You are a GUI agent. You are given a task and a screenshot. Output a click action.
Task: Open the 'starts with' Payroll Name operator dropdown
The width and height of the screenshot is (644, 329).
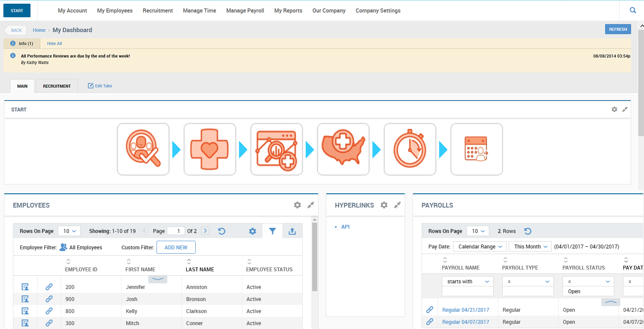pos(468,281)
